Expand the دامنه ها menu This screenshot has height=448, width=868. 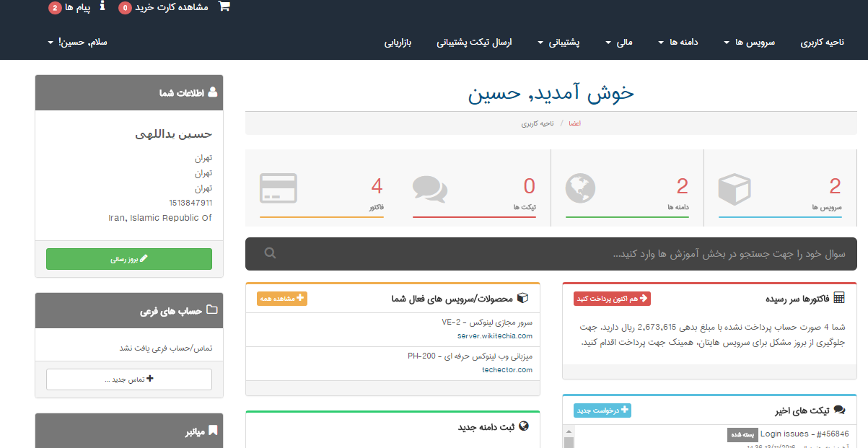click(x=678, y=43)
